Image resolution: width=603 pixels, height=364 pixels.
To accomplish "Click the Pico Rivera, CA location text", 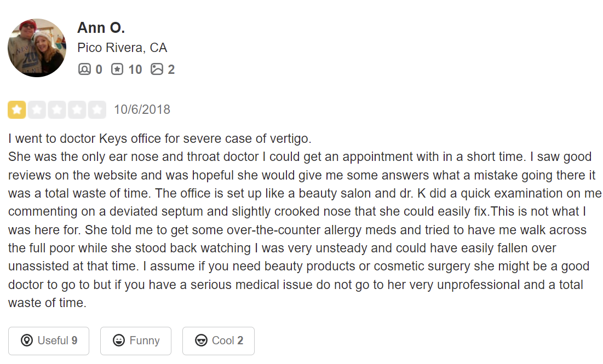I will pos(122,48).
